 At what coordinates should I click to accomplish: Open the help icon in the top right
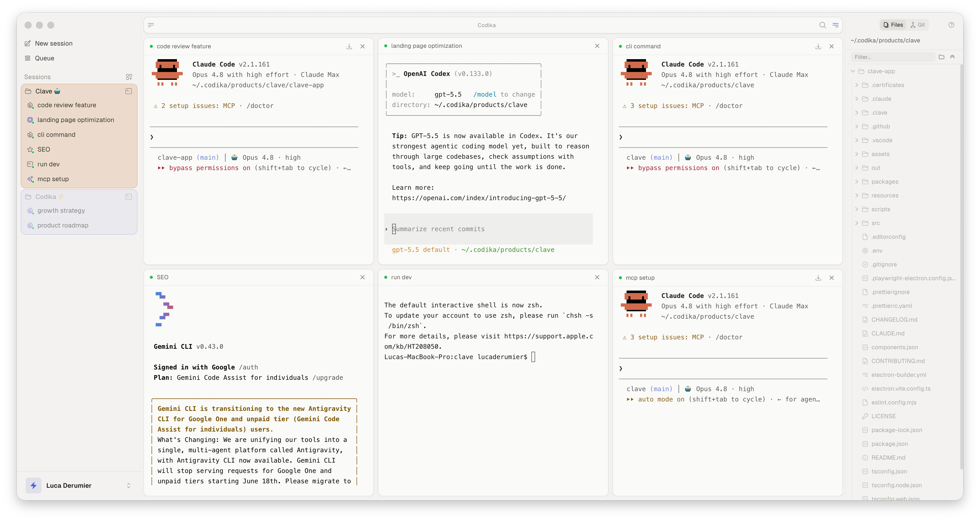tap(951, 25)
